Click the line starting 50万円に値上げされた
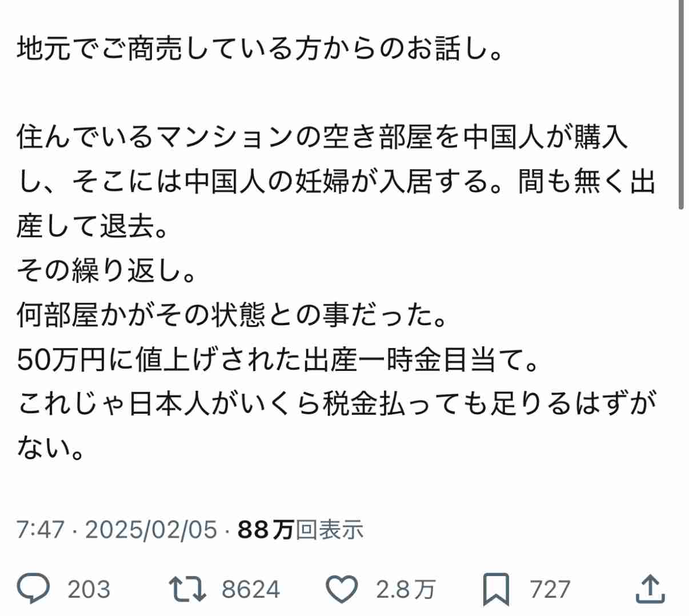The image size is (689, 616). point(278,359)
